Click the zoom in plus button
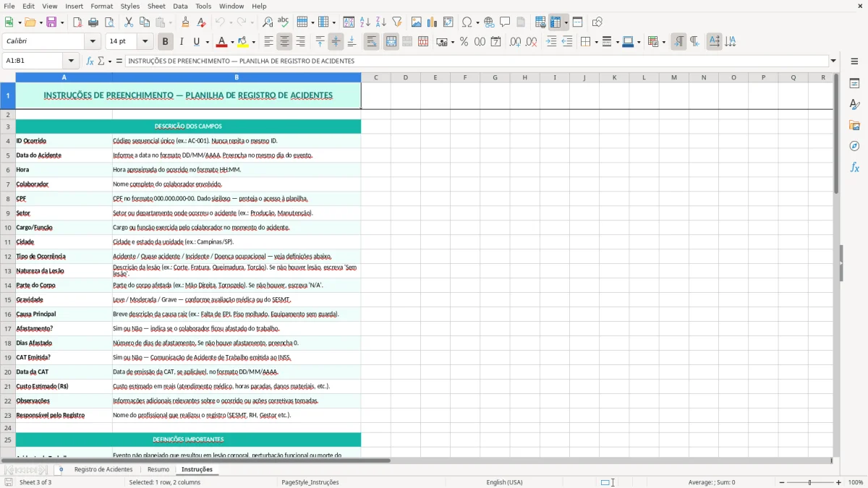The image size is (868, 488). (x=839, y=482)
